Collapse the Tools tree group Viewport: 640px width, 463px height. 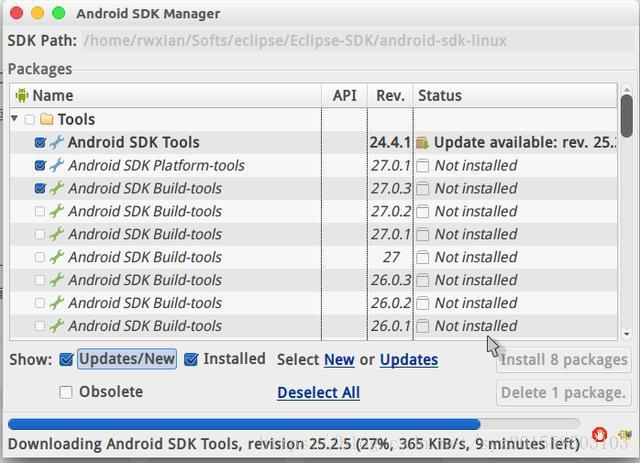[15, 119]
